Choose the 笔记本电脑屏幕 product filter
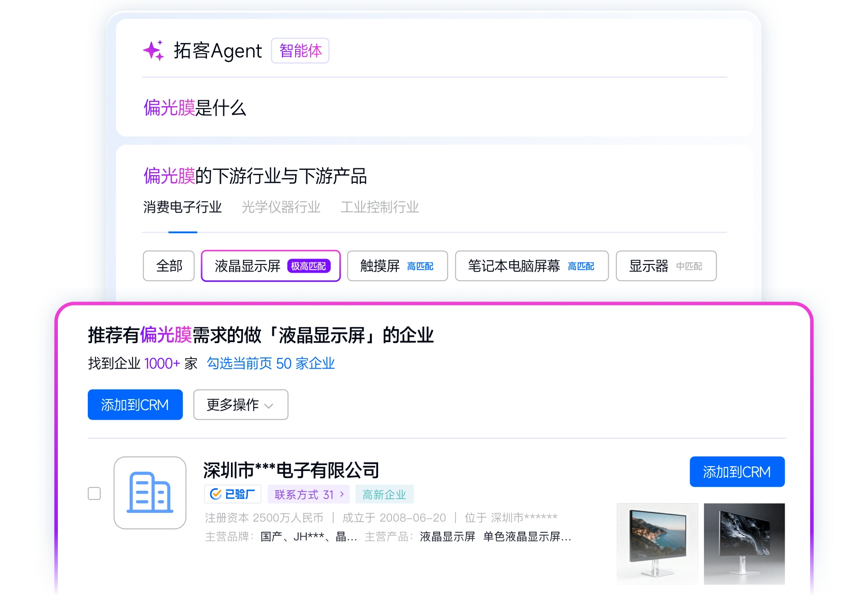Image resolution: width=868 pixels, height=607 pixels. pos(531,266)
